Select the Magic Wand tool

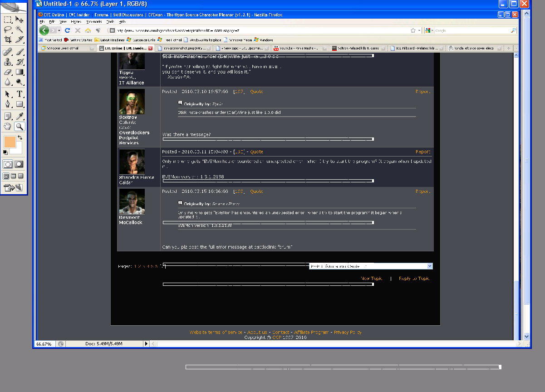[x=20, y=29]
